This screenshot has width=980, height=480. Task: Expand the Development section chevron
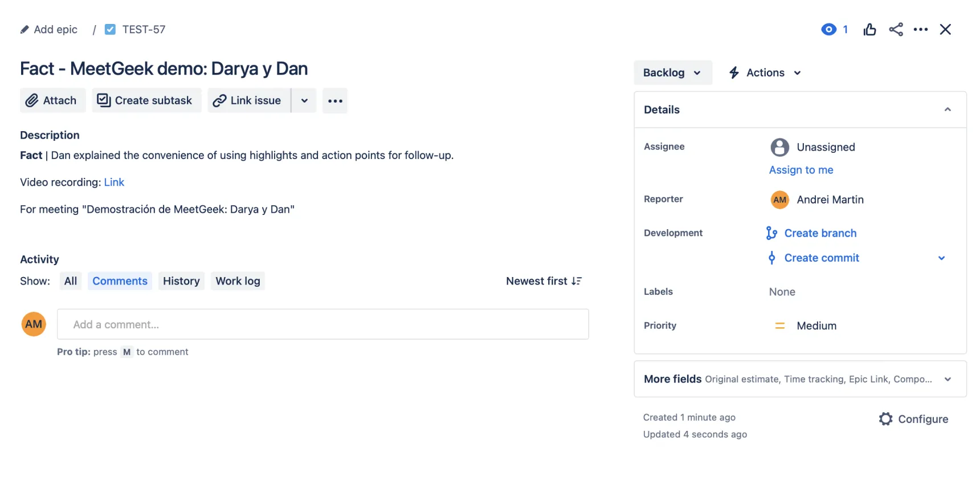(942, 258)
